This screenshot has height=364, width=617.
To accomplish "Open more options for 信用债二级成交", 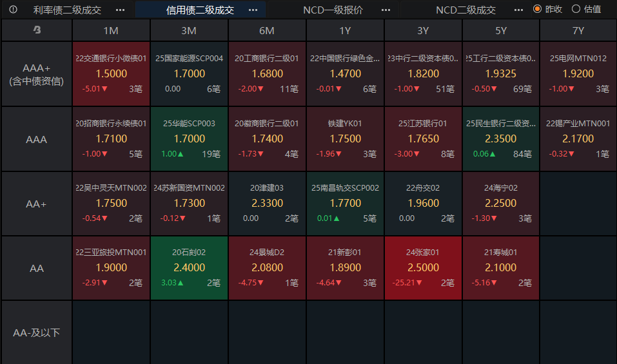I will click(x=253, y=10).
